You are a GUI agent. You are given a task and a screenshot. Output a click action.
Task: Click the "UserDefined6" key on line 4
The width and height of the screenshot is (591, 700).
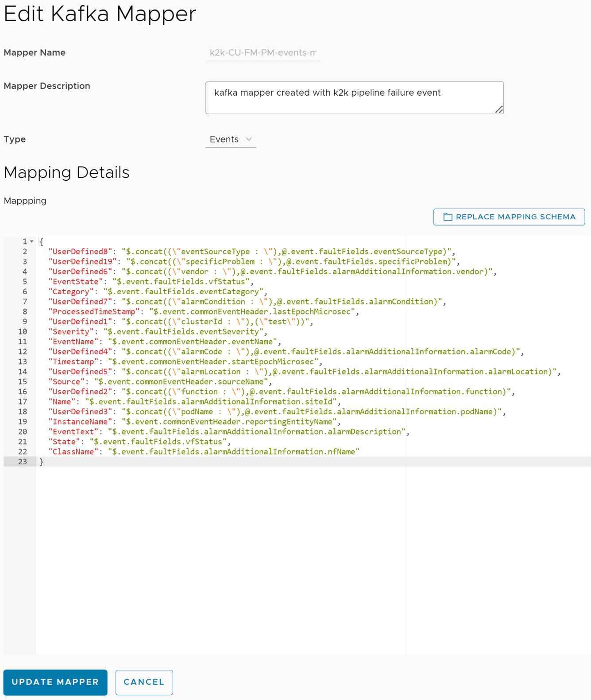[x=81, y=272]
